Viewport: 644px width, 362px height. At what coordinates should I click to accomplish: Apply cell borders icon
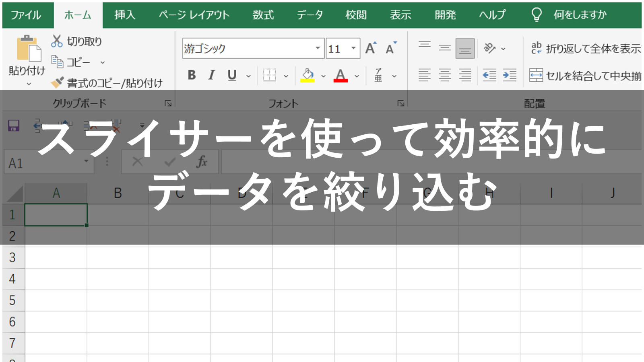(269, 75)
